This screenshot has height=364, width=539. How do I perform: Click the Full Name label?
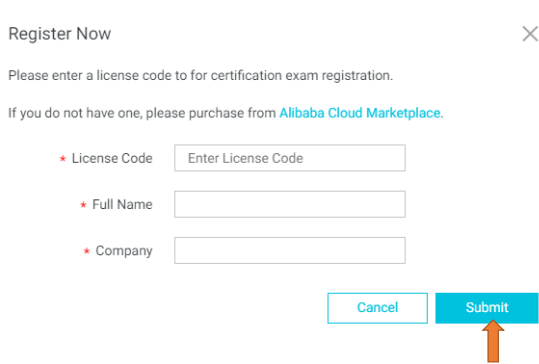(x=122, y=205)
